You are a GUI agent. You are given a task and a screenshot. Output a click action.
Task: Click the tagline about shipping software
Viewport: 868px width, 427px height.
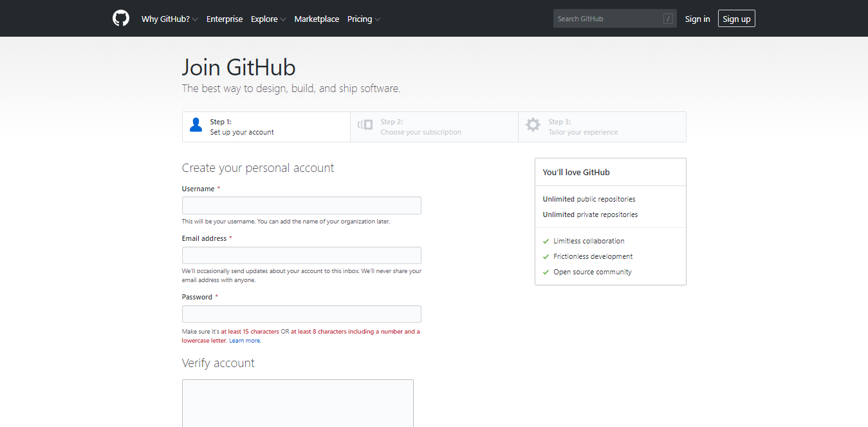(x=291, y=88)
